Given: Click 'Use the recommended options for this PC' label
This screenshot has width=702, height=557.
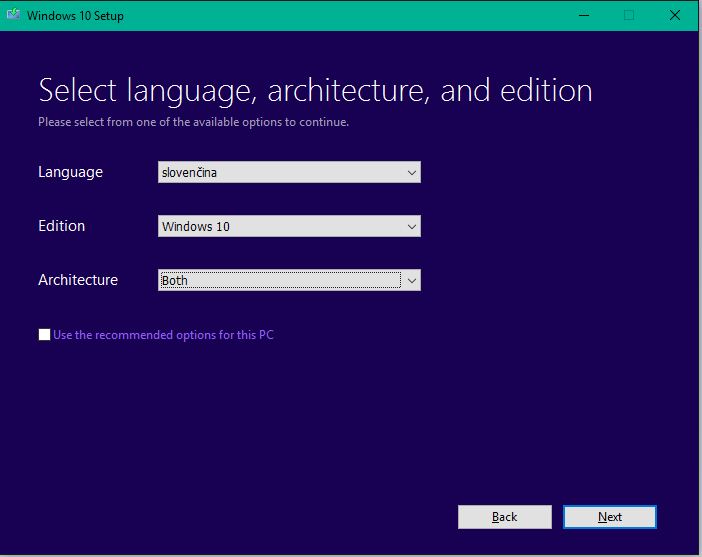Looking at the screenshot, I should pyautogui.click(x=163, y=335).
